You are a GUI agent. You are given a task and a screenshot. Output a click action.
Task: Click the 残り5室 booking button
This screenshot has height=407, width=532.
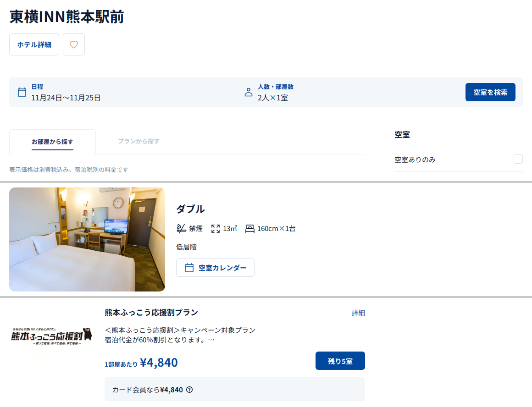pos(340,361)
